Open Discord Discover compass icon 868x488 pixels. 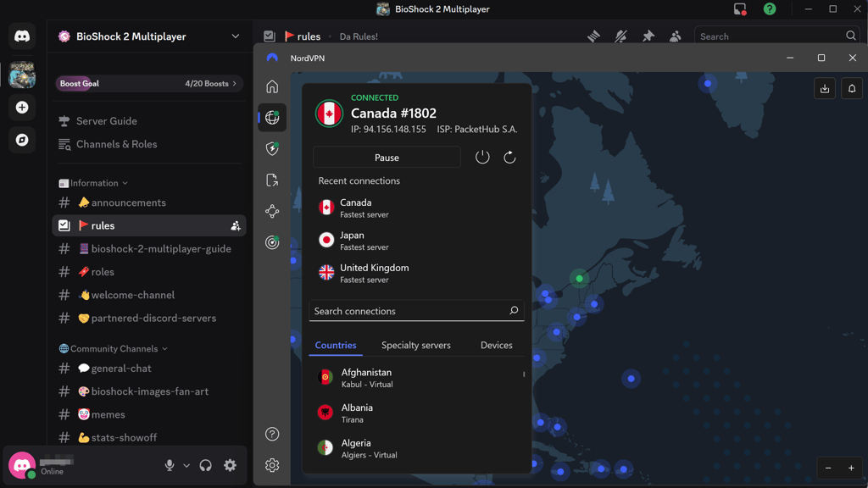(x=22, y=140)
